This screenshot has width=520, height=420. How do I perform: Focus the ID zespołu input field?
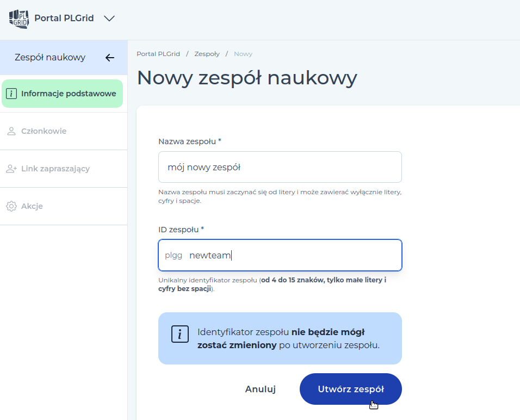click(280, 255)
